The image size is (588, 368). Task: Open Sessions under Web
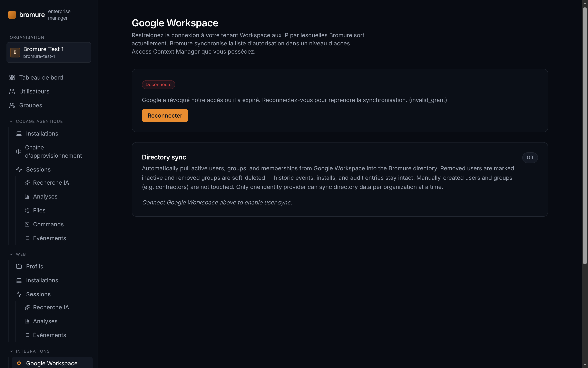(x=38, y=294)
